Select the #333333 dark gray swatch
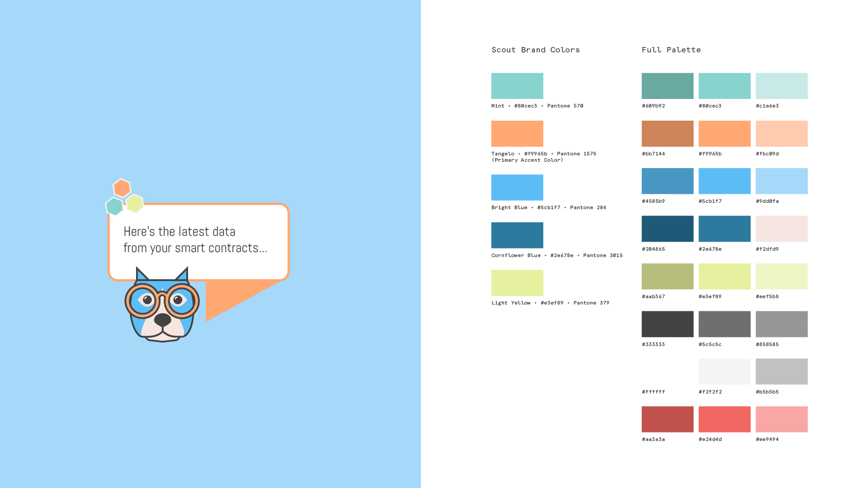This screenshot has height=488, width=868. click(x=667, y=324)
